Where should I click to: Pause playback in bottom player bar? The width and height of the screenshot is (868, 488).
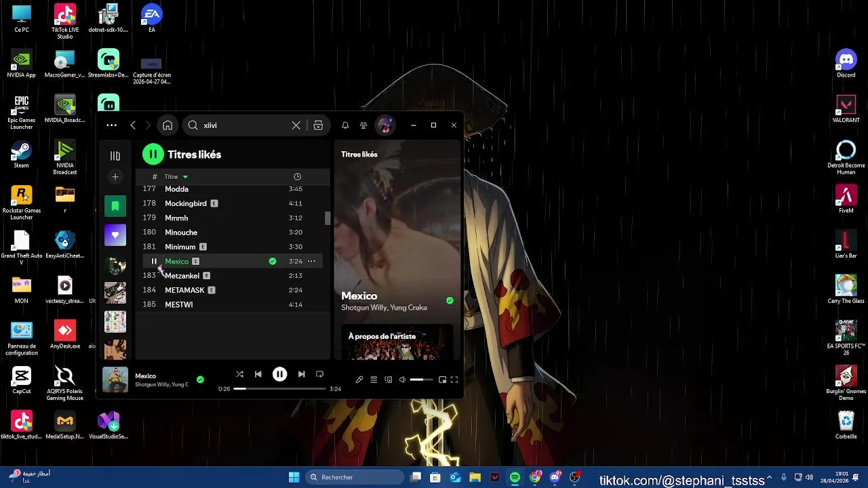279,374
